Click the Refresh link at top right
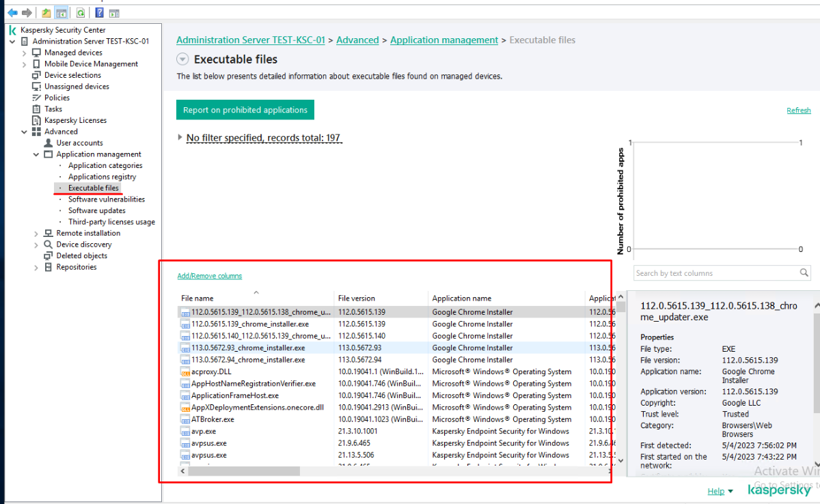The width and height of the screenshot is (820, 504). 798,111
